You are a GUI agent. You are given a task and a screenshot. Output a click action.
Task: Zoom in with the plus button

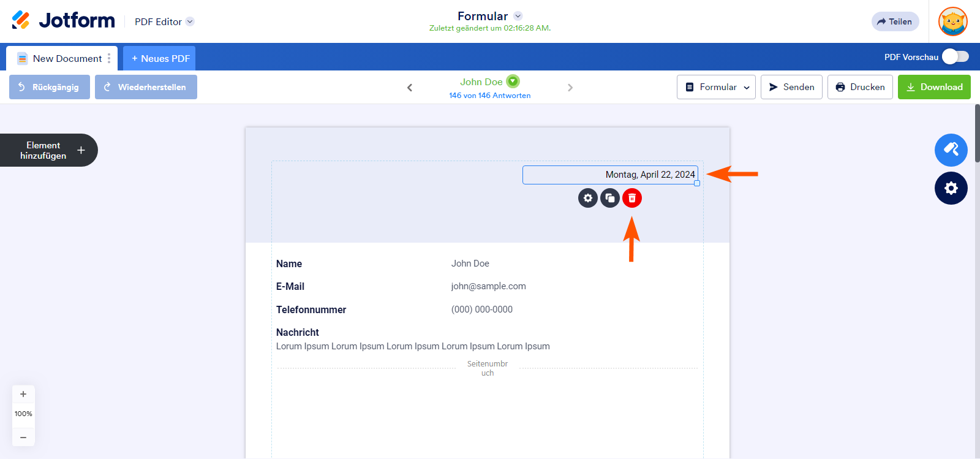click(23, 394)
